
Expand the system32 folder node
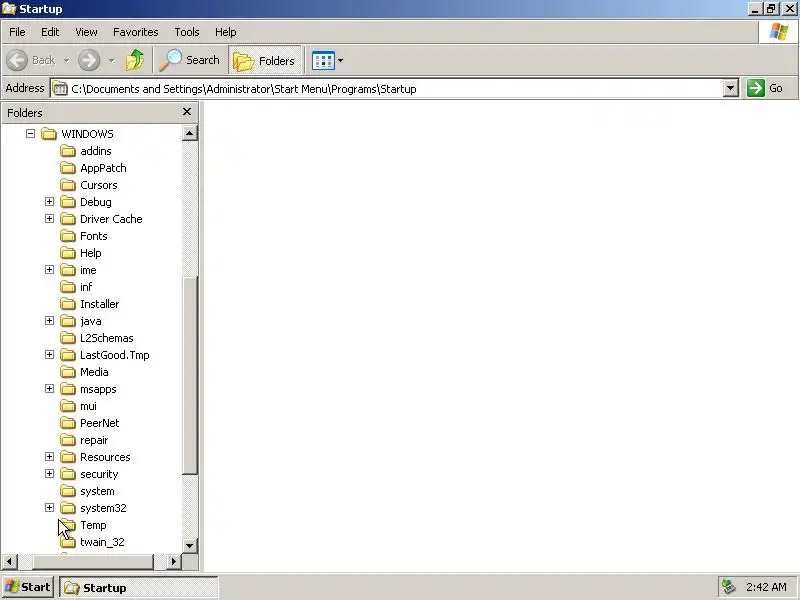tap(49, 508)
